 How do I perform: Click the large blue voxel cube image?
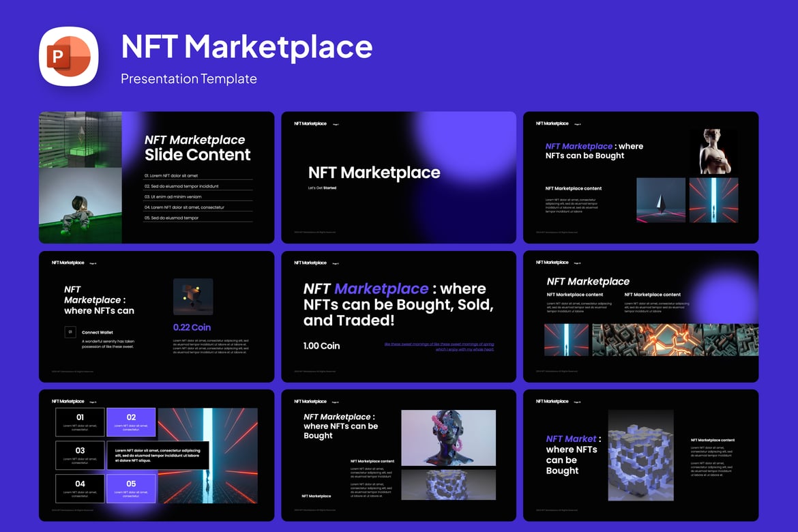point(640,455)
